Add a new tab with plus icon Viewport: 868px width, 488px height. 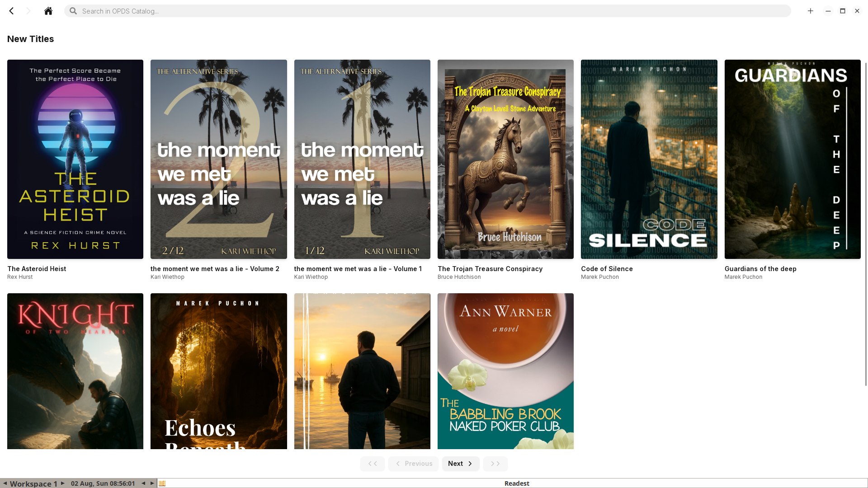click(x=811, y=11)
